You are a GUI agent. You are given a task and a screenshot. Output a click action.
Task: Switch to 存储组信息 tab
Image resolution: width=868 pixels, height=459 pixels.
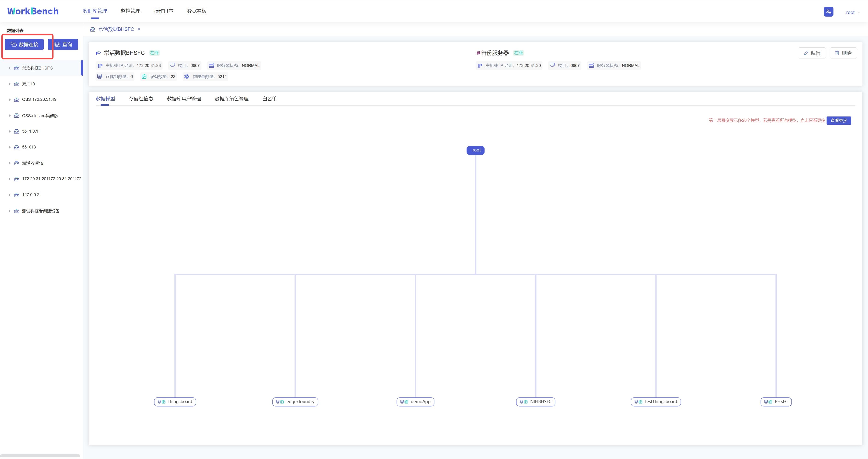pos(141,99)
